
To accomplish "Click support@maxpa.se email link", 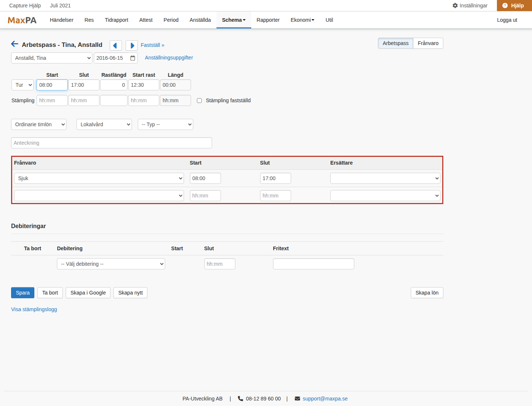I will pos(325,399).
